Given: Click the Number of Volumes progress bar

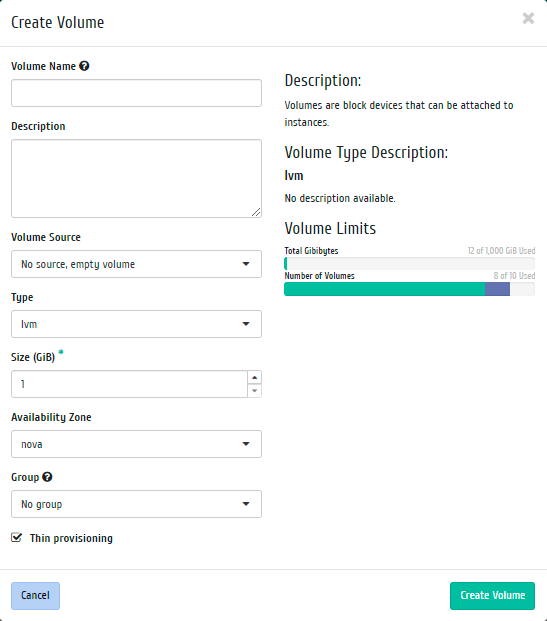Looking at the screenshot, I should tap(410, 289).
